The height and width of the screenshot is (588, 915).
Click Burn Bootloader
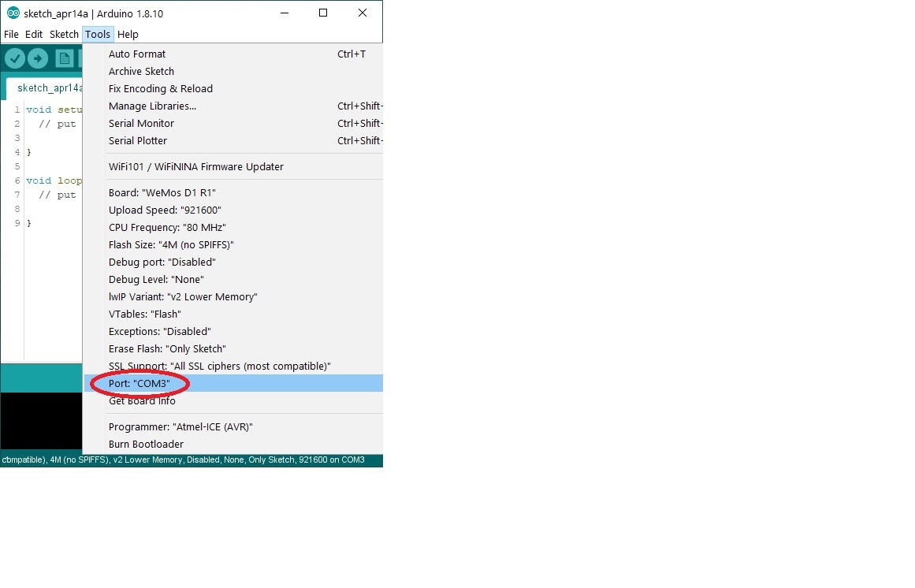pos(233,444)
